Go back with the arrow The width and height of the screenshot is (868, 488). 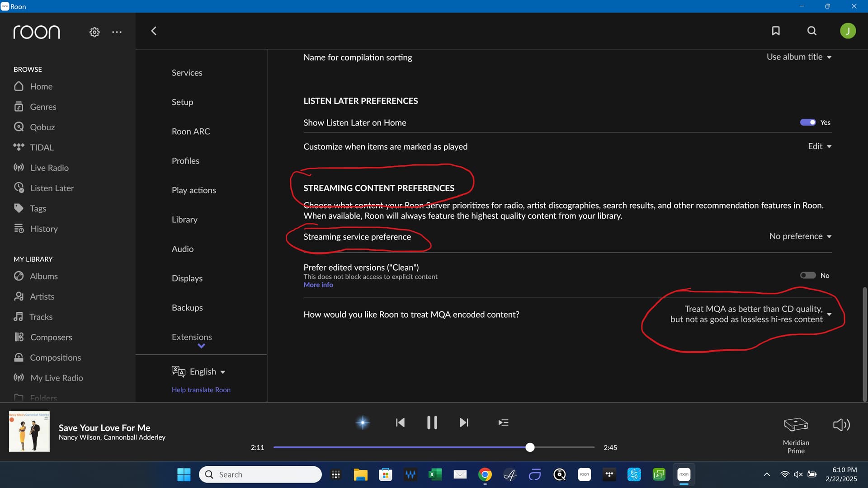154,31
